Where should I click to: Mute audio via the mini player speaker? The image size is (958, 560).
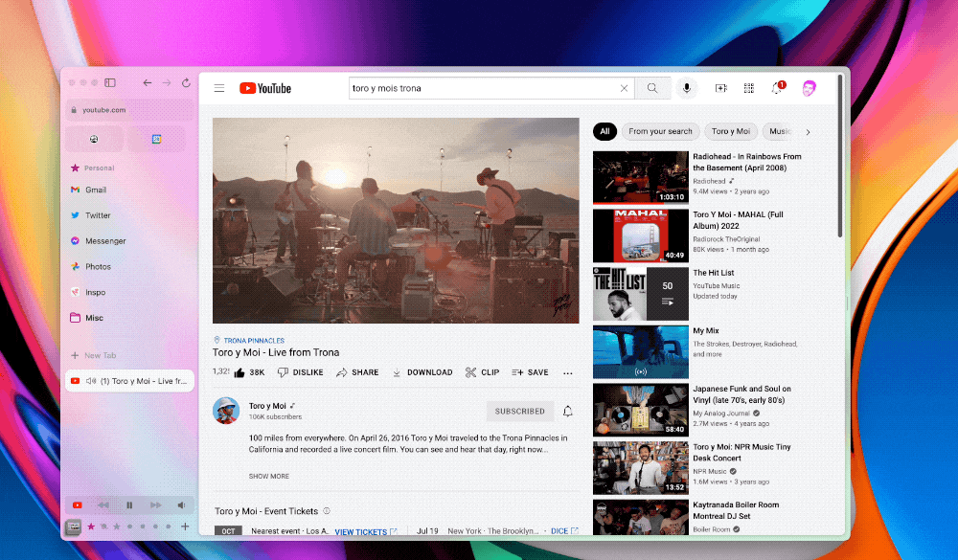coord(181,505)
